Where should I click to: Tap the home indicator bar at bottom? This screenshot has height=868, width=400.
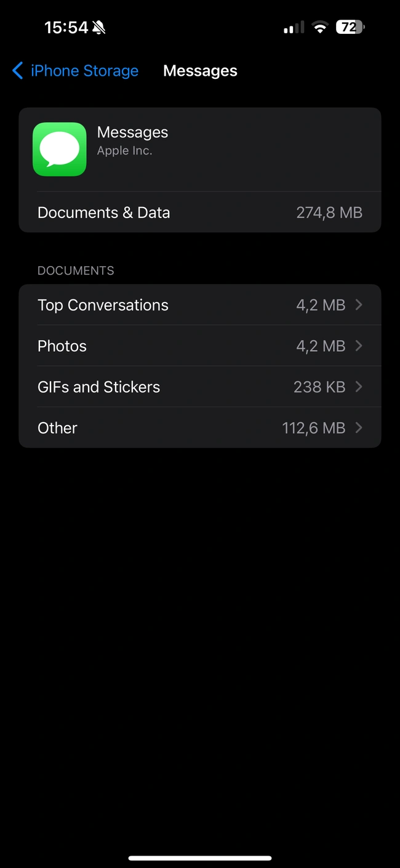[200, 857]
